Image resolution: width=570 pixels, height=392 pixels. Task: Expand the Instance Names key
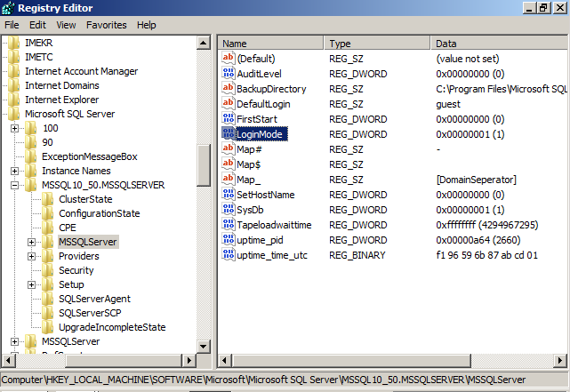[x=14, y=171]
